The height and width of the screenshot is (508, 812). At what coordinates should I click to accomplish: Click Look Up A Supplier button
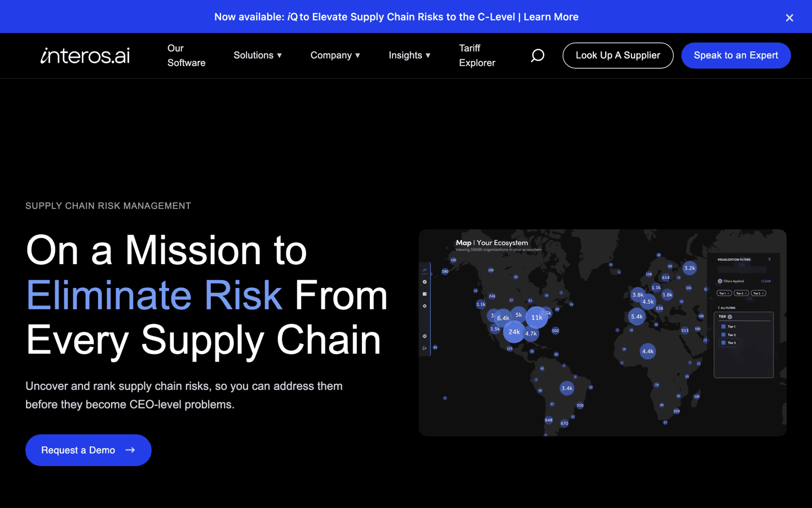click(x=618, y=55)
